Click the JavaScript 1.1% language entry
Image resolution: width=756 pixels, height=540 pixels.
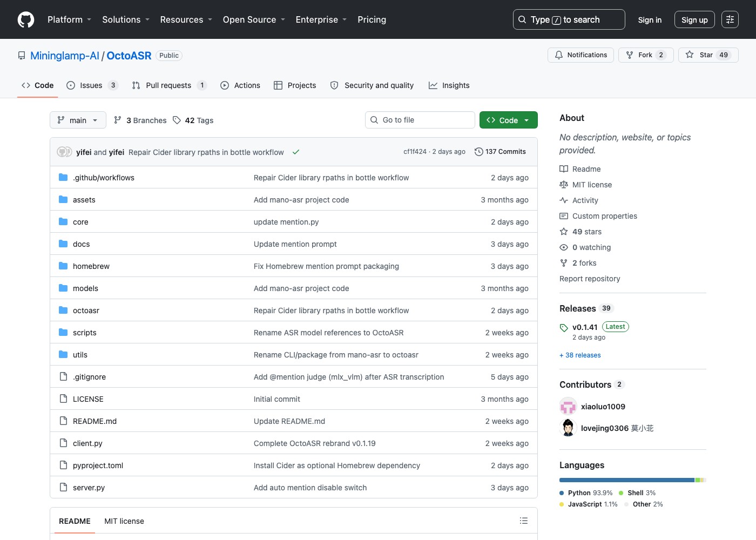pos(589,504)
